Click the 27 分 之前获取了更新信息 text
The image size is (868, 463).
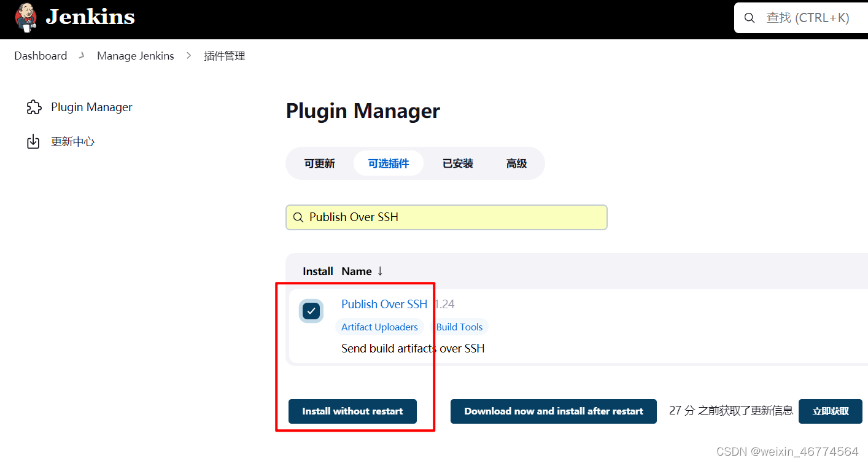[x=731, y=411]
